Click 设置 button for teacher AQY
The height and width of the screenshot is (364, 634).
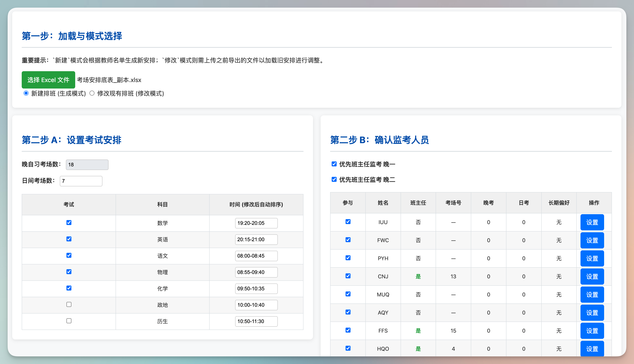592,312
